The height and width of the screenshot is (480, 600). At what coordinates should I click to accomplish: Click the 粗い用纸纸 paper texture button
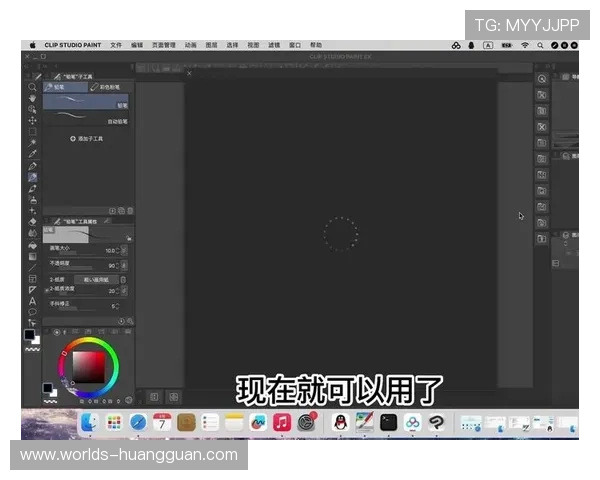click(96, 280)
